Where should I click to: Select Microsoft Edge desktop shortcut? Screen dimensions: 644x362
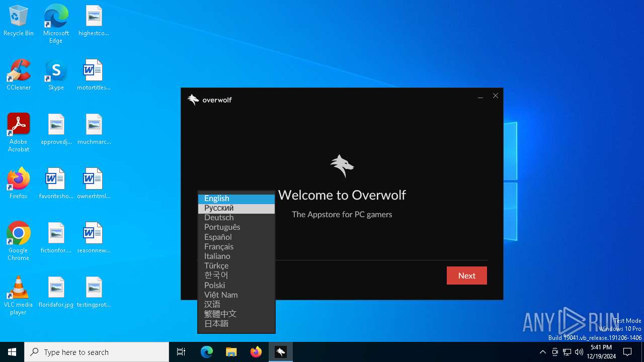point(56,24)
